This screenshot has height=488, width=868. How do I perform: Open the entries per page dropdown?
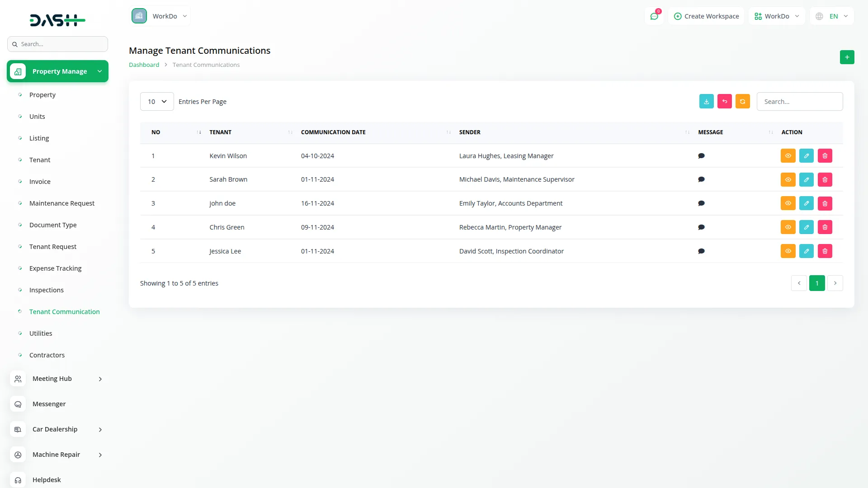[157, 102]
